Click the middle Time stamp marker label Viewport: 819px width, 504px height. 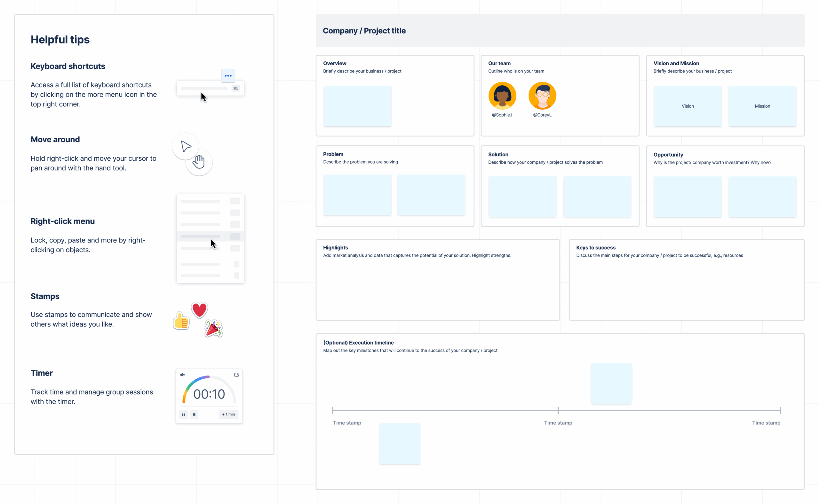[x=558, y=423]
